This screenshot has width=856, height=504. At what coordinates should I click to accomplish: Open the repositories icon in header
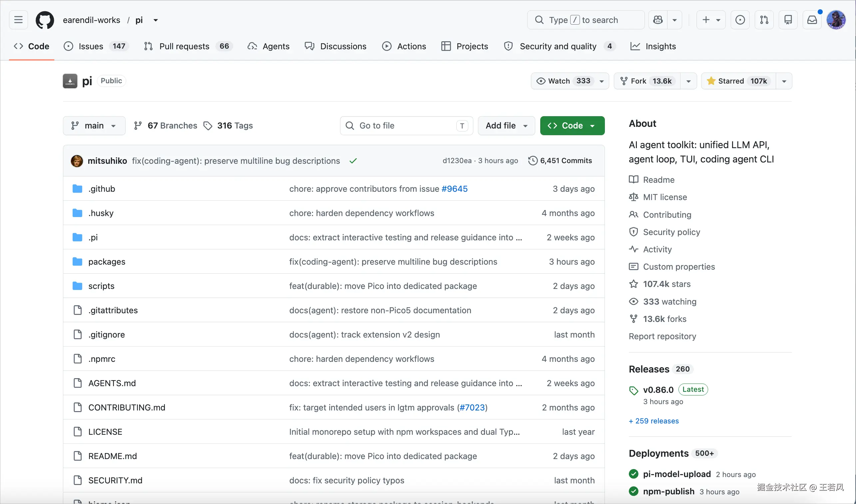click(x=788, y=20)
